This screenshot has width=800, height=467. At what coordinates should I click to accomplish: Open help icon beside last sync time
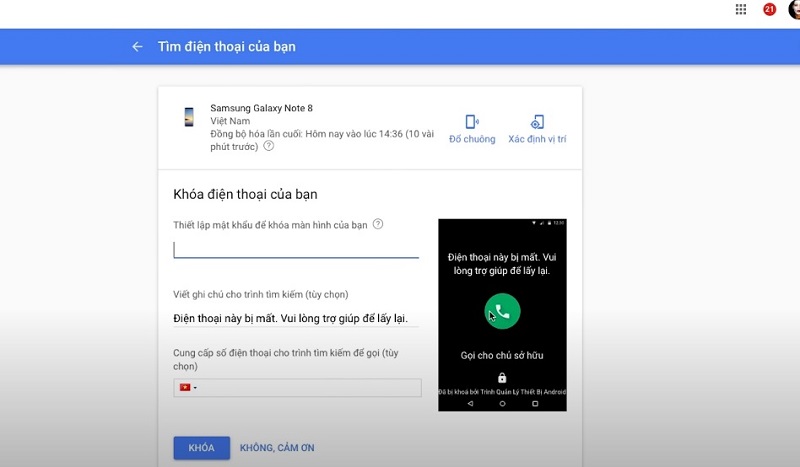pyautogui.click(x=268, y=146)
